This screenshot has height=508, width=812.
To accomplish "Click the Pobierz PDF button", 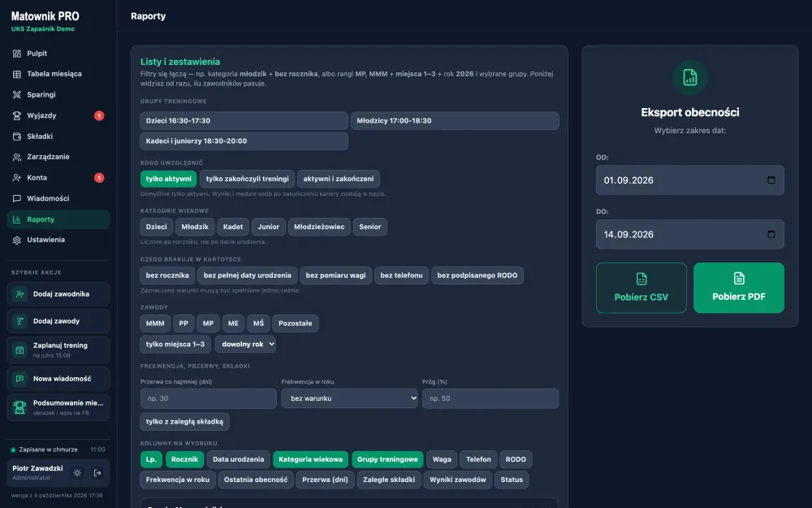I will pos(738,288).
